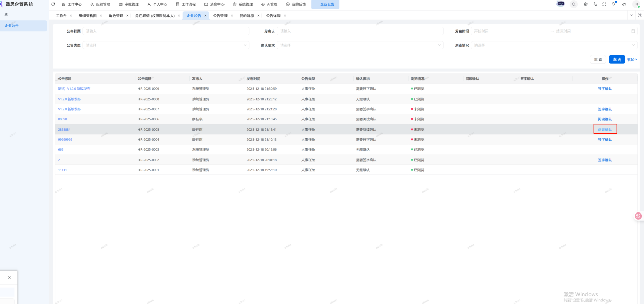Open the 系统管理 top menu
This screenshot has height=304, width=644.
(243, 4)
